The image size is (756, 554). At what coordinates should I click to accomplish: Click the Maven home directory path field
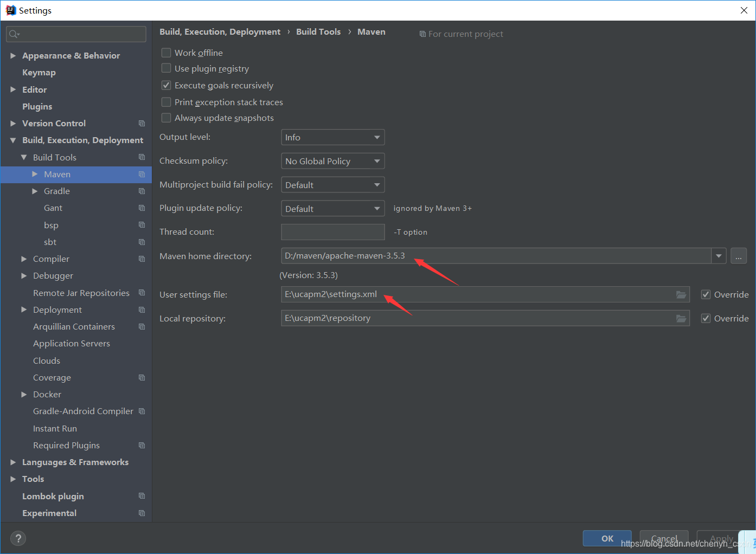tap(496, 256)
